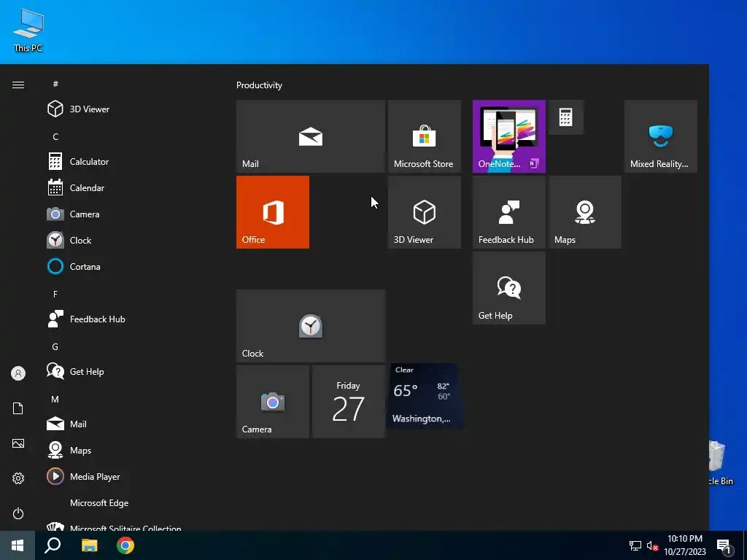The image size is (747, 560).
Task: Open the Microsoft Store tile
Action: tap(425, 136)
